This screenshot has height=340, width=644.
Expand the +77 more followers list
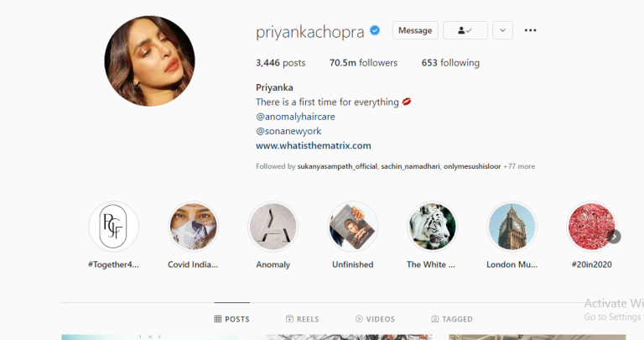[519, 166]
